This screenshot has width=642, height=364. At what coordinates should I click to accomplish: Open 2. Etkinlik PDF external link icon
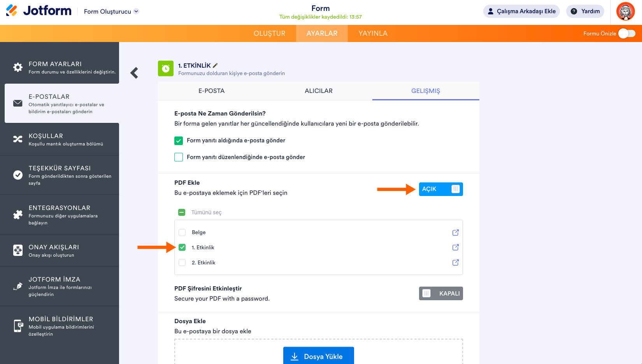[x=455, y=262]
